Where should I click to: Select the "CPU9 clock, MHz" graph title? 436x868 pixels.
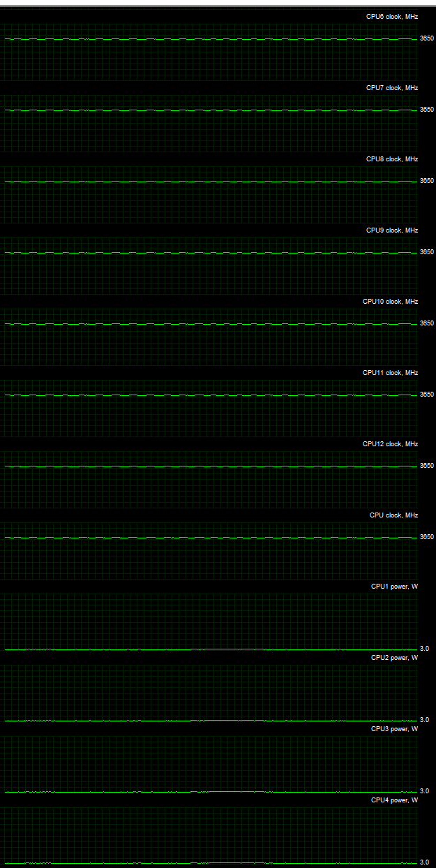tap(392, 230)
